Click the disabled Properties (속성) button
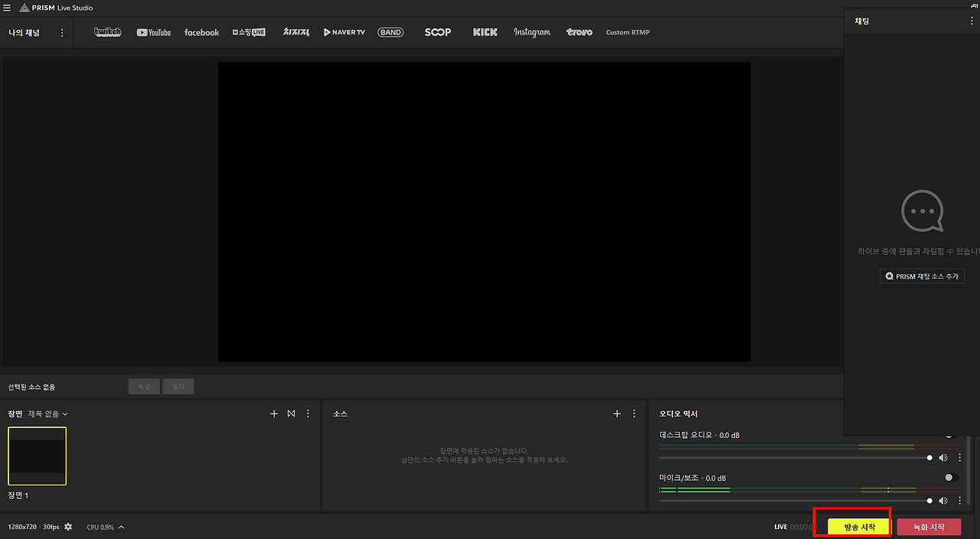Viewport: 980px width, 539px height. [144, 387]
